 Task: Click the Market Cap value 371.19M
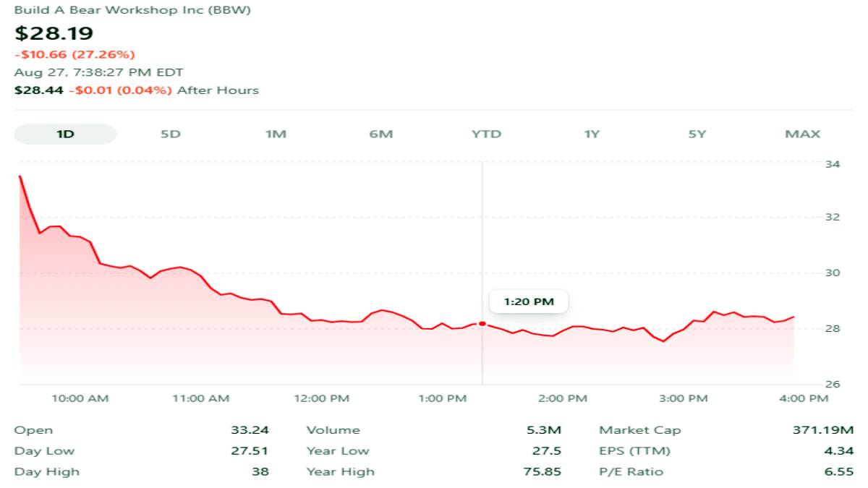823,430
